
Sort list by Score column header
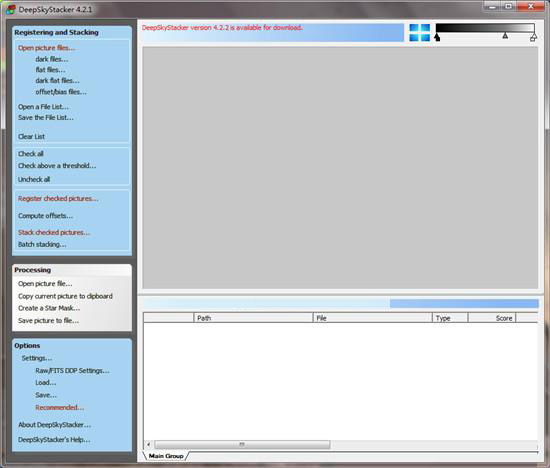click(x=492, y=318)
